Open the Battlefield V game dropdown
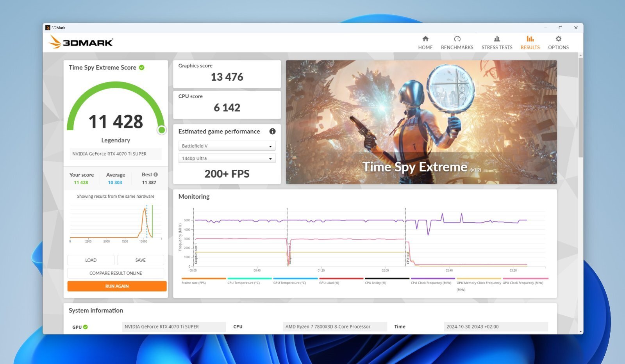 [227, 146]
